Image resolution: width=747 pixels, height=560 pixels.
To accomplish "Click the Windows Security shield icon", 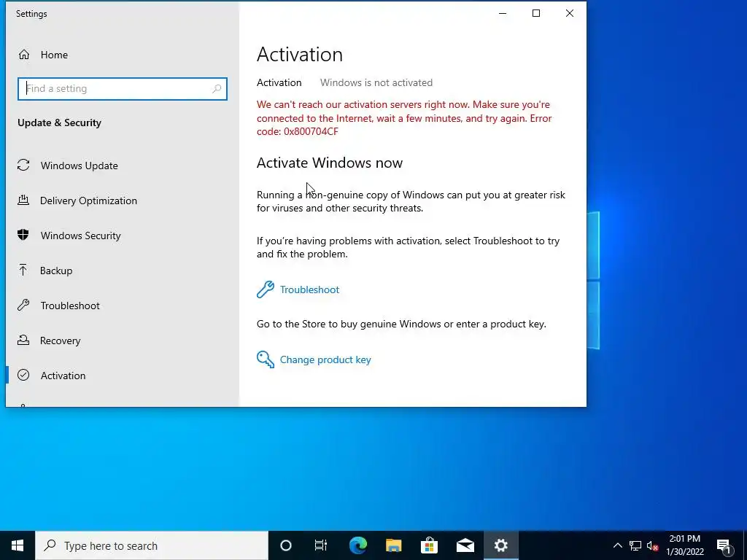I will (23, 235).
